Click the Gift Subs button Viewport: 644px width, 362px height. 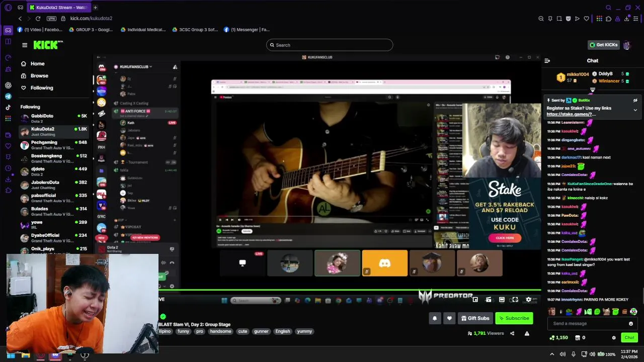(474, 318)
